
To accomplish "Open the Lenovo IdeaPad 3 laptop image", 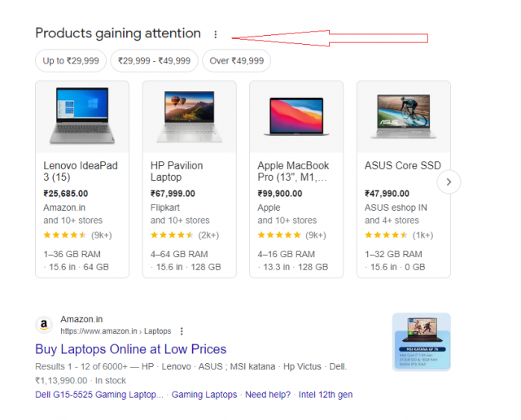I will pos(82,116).
